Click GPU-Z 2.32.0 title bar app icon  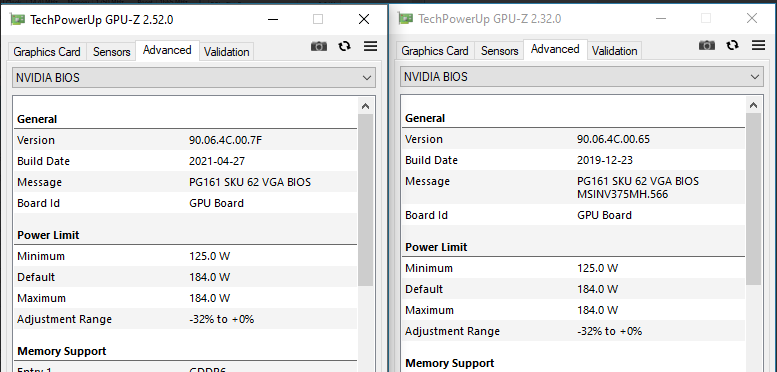coord(406,18)
